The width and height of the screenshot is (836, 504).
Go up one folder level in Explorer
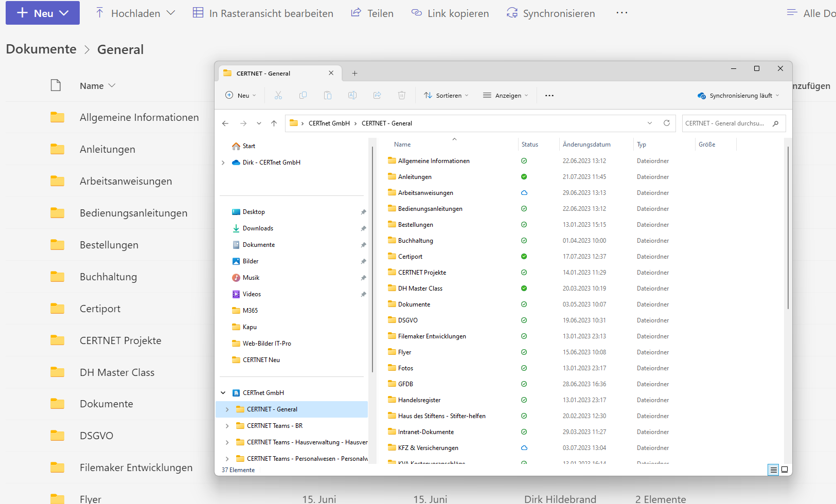(x=274, y=123)
